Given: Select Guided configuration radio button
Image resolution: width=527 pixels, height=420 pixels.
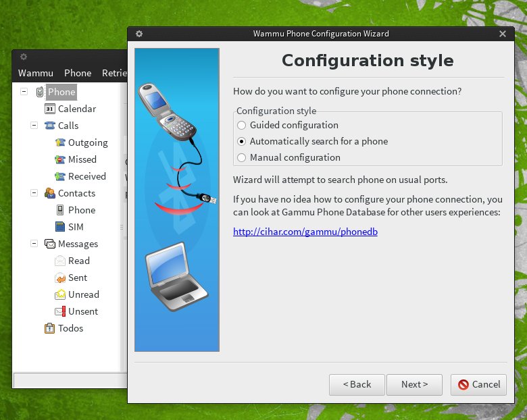Looking at the screenshot, I should click(242, 125).
